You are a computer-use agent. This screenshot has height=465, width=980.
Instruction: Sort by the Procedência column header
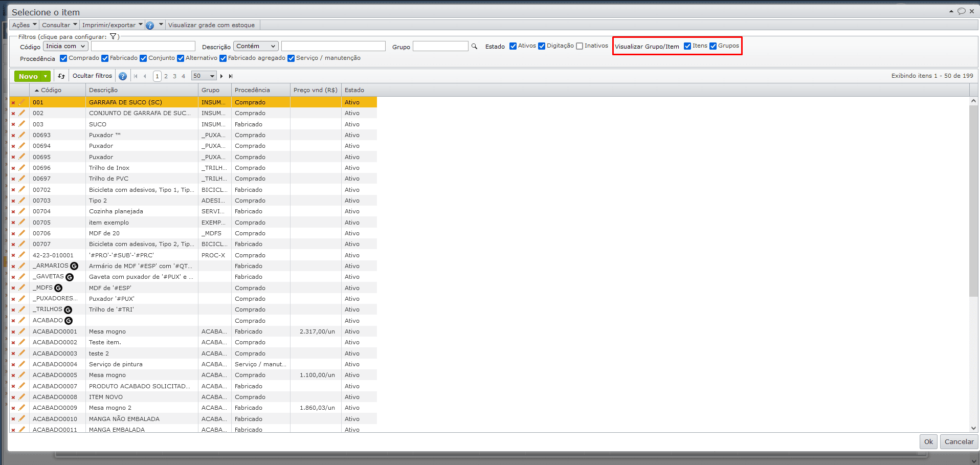pyautogui.click(x=261, y=90)
